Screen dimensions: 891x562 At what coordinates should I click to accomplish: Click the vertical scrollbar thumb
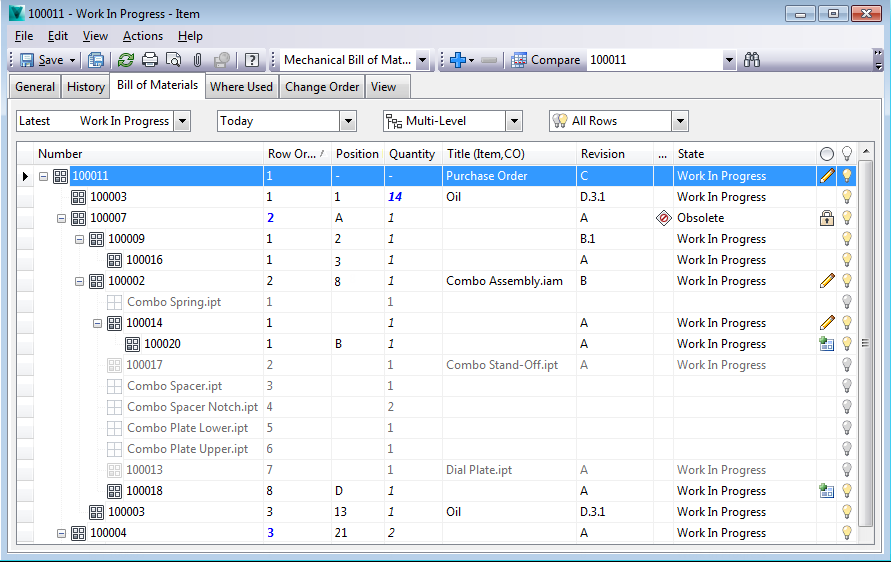865,343
